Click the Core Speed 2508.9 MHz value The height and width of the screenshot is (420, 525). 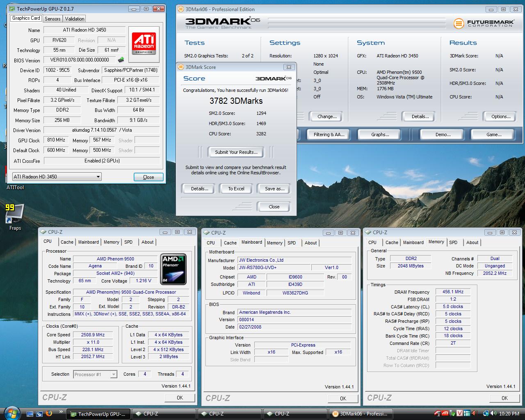click(93, 335)
